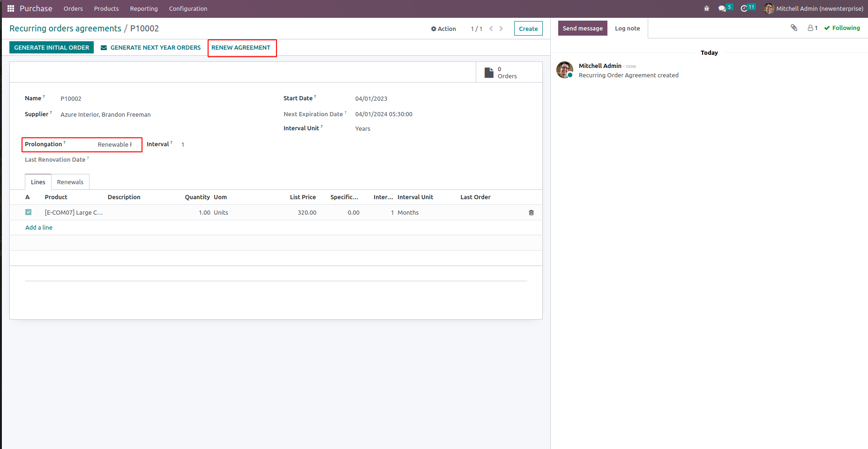
Task: Delete the Large Cabinet line with trash icon
Action: pos(531,213)
